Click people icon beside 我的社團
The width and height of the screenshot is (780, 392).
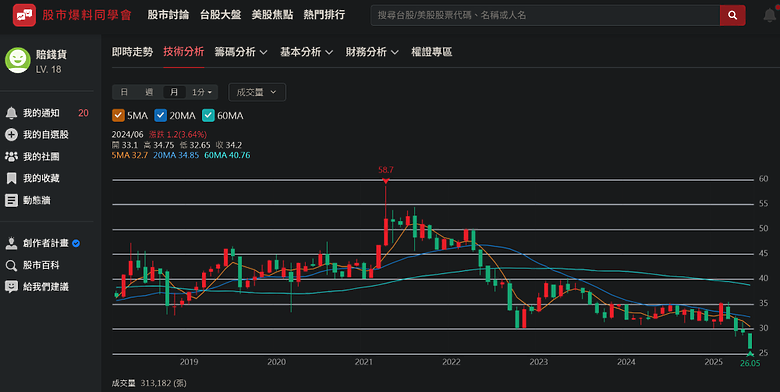[11, 156]
